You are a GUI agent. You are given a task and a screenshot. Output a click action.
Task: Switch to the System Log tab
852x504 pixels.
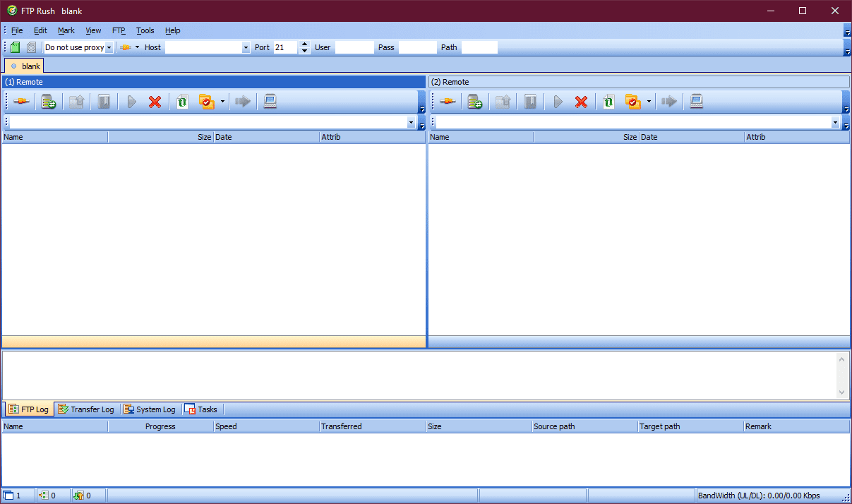[x=150, y=409]
